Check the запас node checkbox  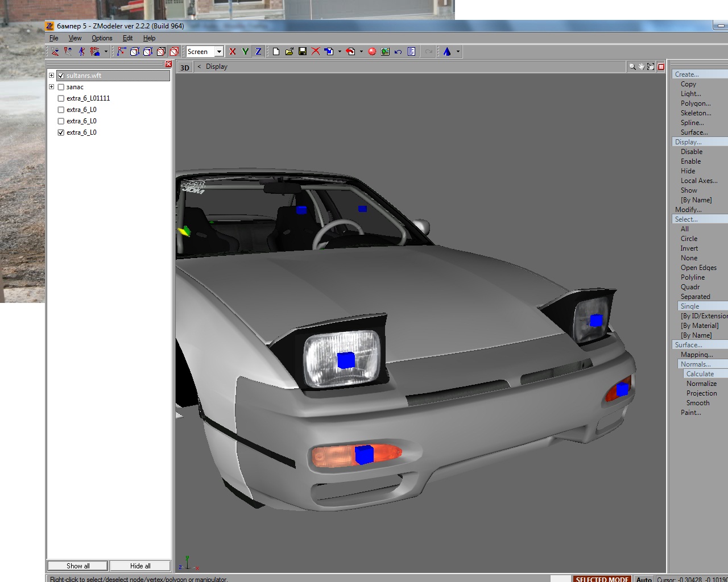click(61, 87)
